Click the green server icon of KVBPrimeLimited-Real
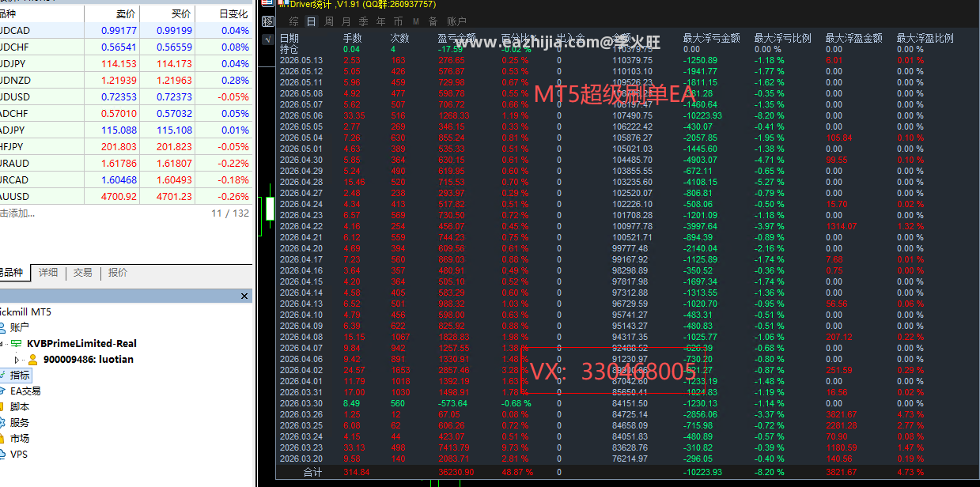Screen dimensions: 980x487 (x=17, y=343)
